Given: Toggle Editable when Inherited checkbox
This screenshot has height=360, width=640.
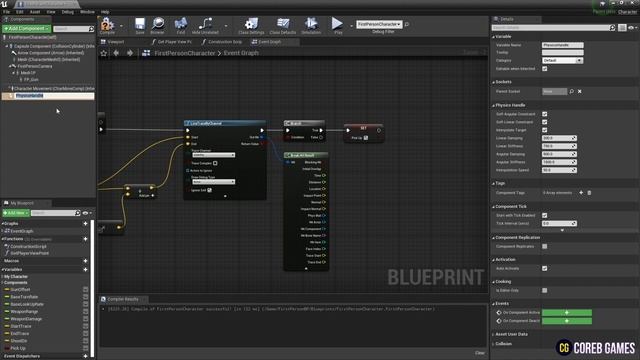Looking at the screenshot, I should 544,69.
